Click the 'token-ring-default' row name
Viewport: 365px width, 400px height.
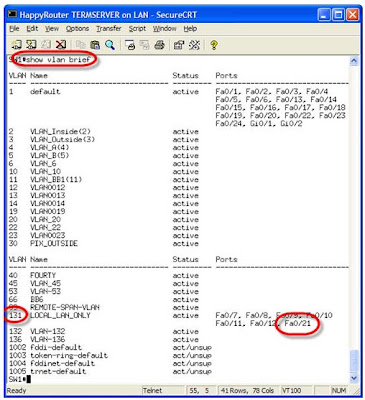pyautogui.click(x=69, y=355)
